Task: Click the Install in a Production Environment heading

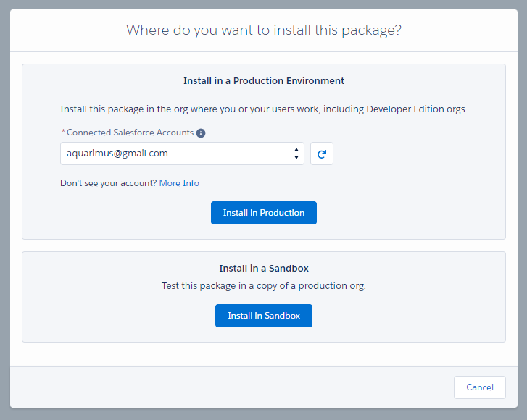Action: (264, 81)
